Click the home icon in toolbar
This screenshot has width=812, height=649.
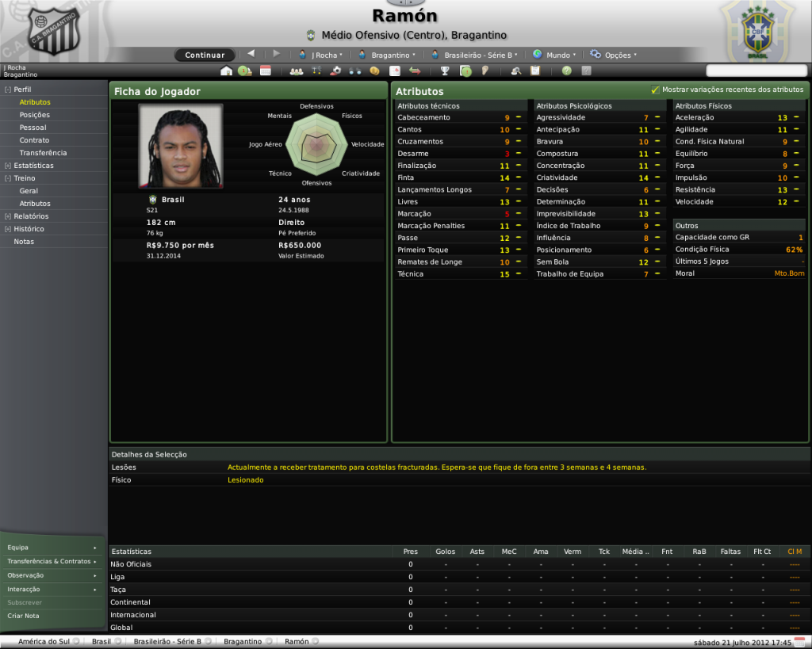click(227, 71)
